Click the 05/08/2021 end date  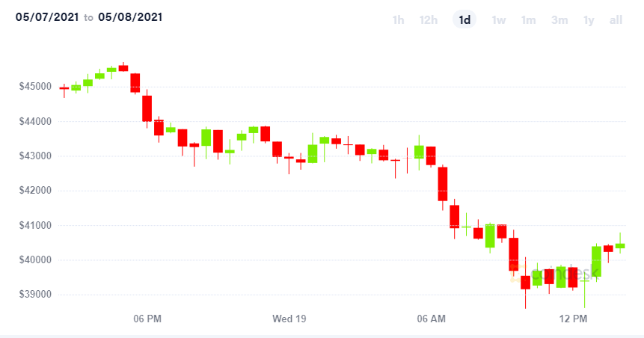click(x=130, y=17)
